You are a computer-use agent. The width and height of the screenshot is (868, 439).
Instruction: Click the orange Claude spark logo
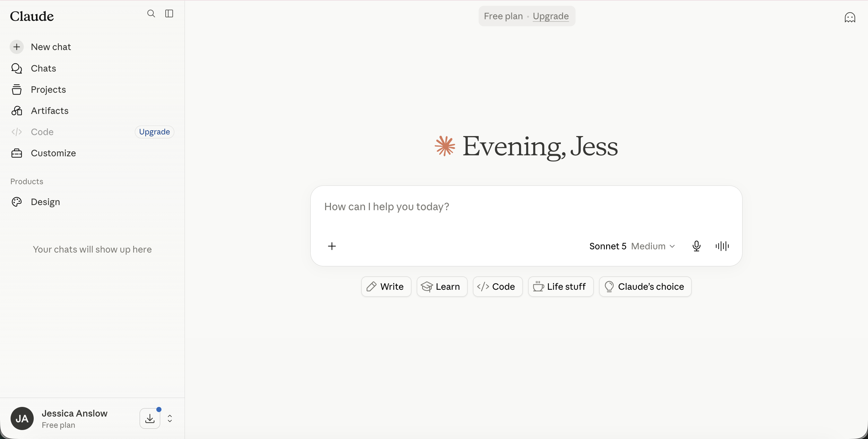click(445, 146)
